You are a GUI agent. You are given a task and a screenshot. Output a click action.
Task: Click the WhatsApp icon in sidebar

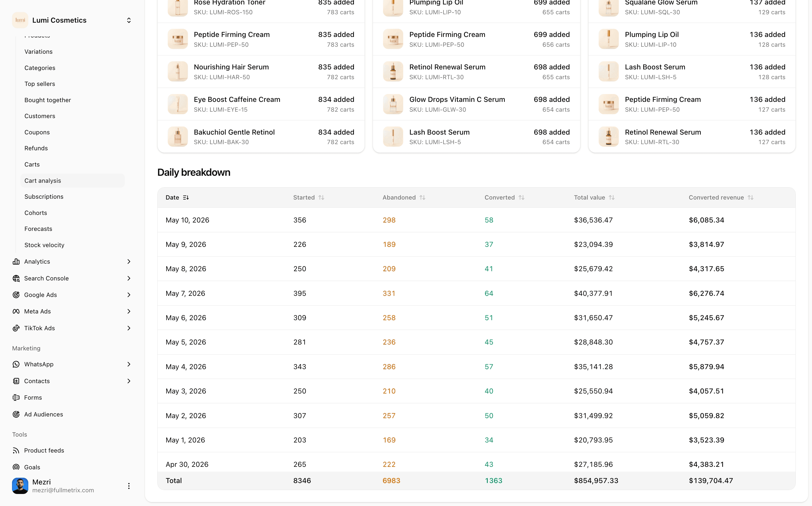pyautogui.click(x=16, y=364)
